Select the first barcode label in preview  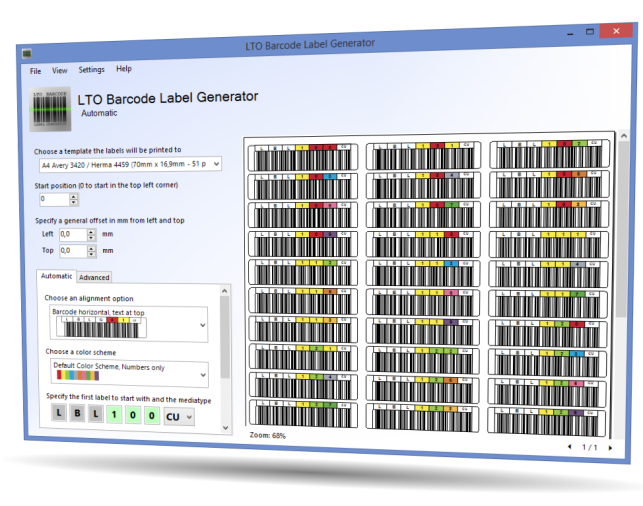pyautogui.click(x=303, y=157)
